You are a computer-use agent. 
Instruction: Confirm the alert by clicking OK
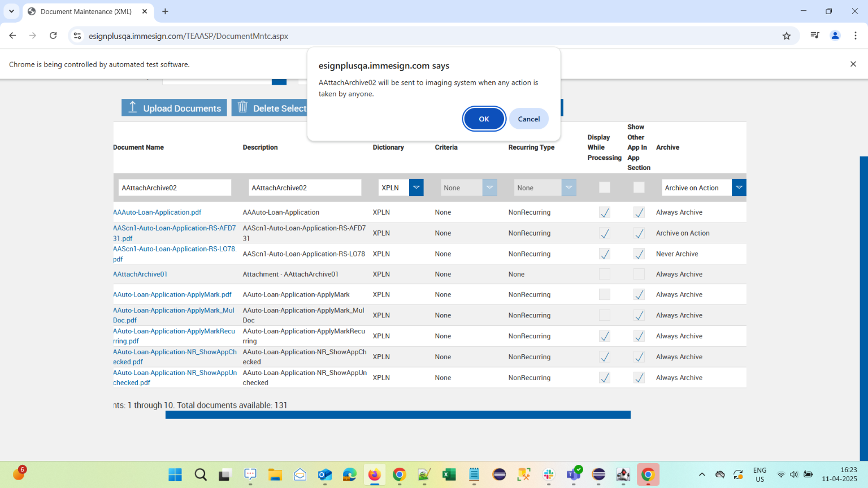[484, 119]
